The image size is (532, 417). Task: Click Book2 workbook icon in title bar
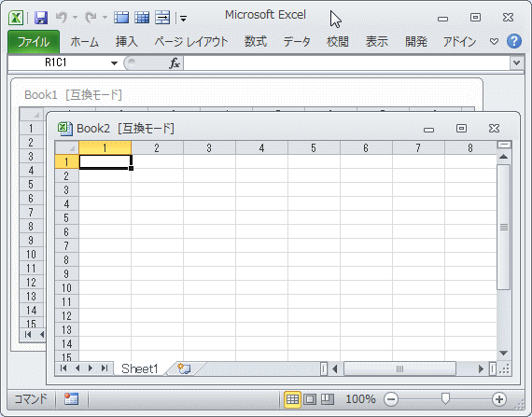point(64,129)
